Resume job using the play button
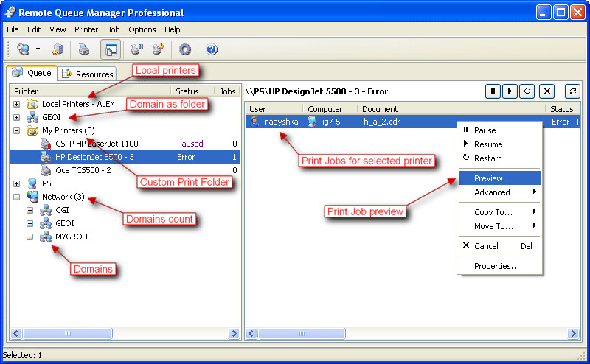 [x=510, y=91]
